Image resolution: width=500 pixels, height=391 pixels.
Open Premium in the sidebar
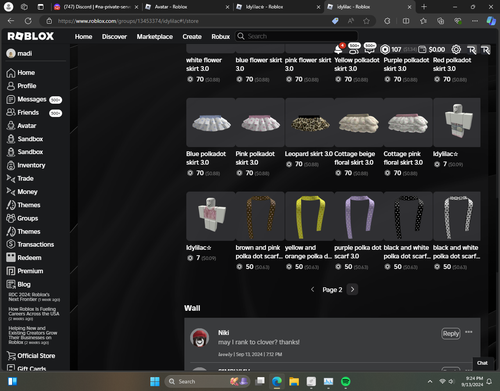[25, 271]
